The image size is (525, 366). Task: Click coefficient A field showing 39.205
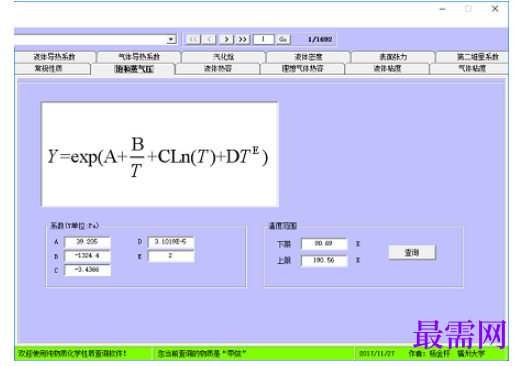[x=87, y=242]
